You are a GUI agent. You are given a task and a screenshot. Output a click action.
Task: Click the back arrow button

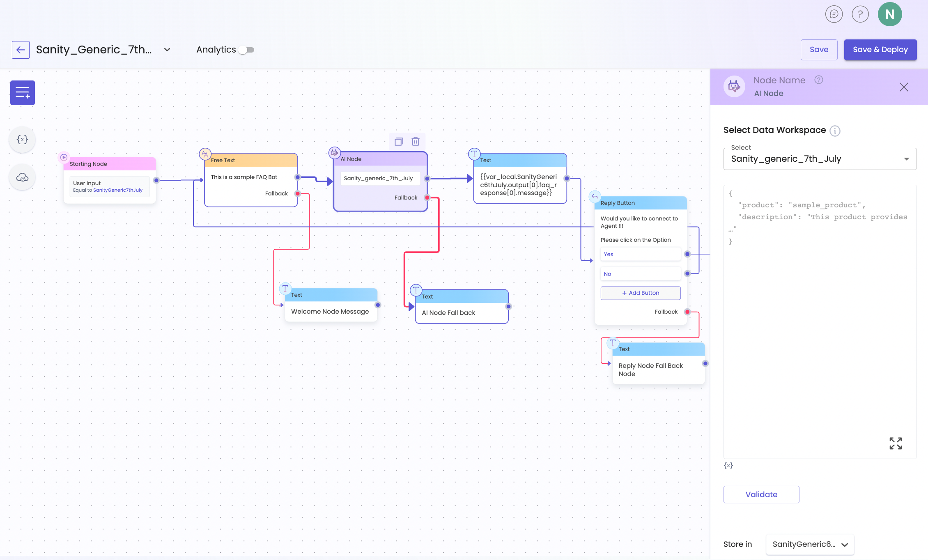[x=21, y=50]
